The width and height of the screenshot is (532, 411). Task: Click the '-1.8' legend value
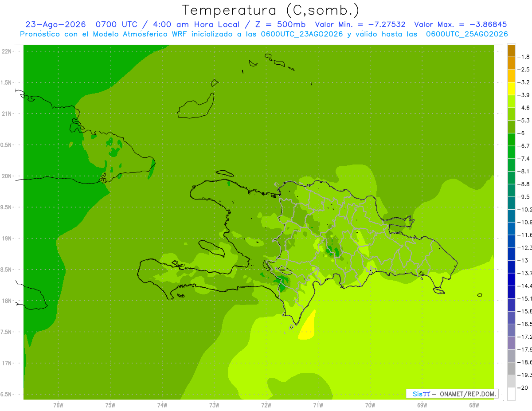[x=524, y=57]
